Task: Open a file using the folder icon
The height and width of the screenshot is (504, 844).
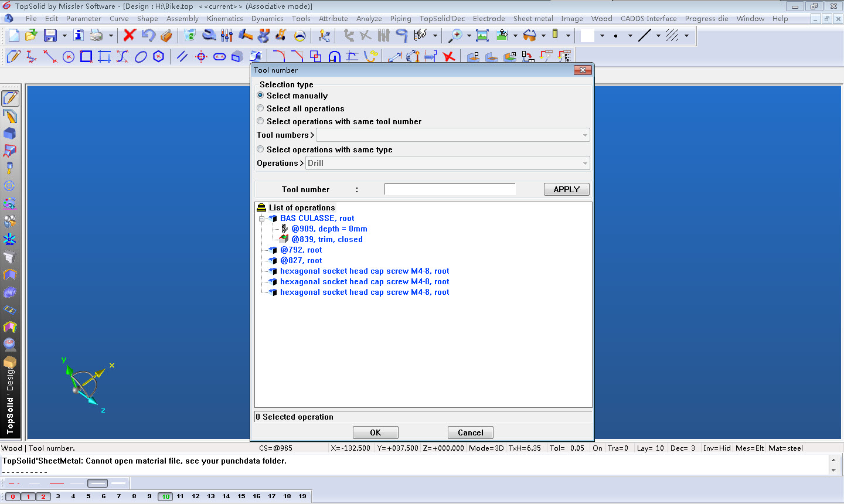Action: [32, 35]
